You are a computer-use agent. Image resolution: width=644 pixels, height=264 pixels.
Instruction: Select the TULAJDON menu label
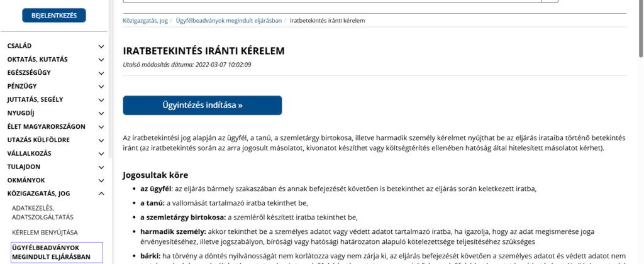pos(24,167)
